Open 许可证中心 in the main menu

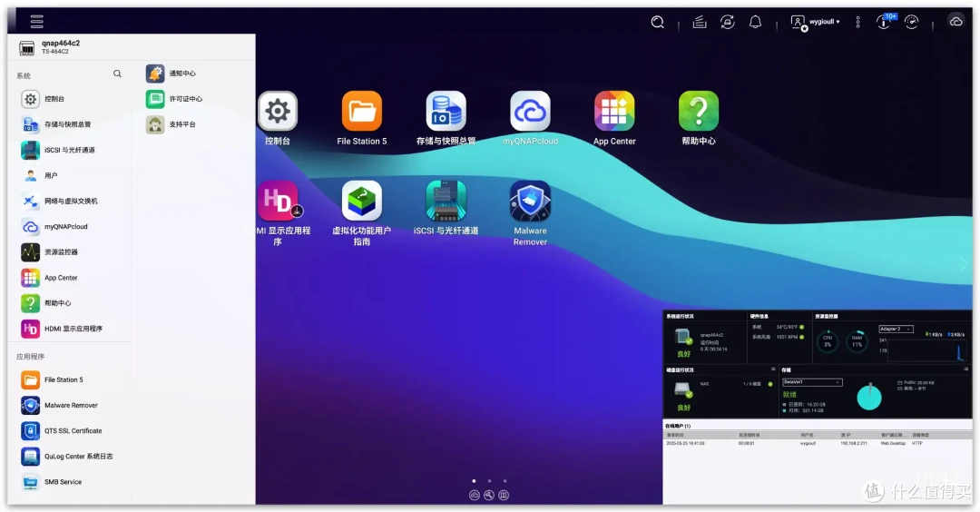pos(174,99)
